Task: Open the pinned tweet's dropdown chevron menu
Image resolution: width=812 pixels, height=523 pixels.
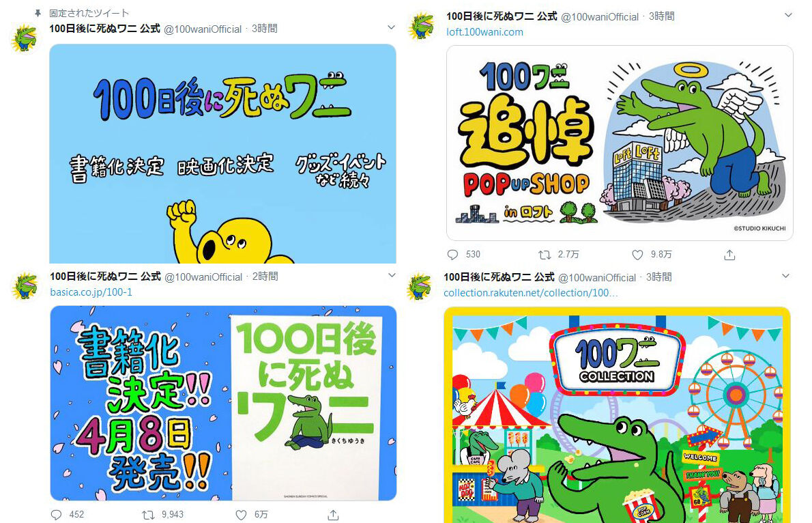Action: click(392, 27)
